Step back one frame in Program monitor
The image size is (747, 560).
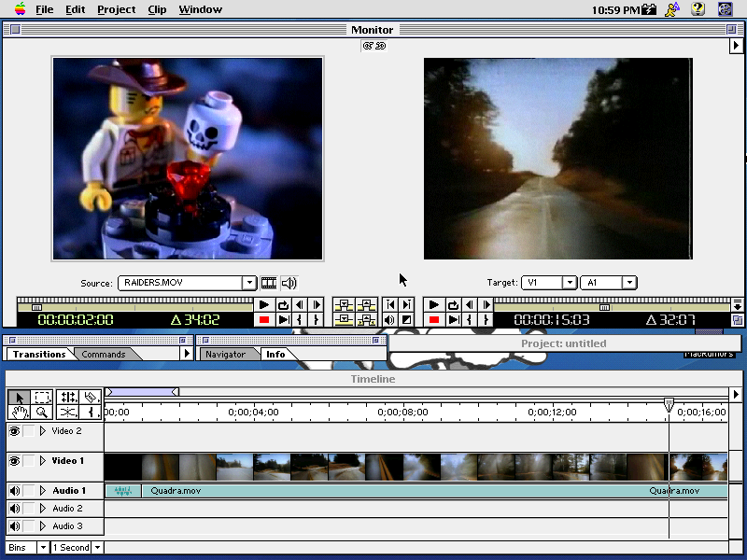point(470,305)
